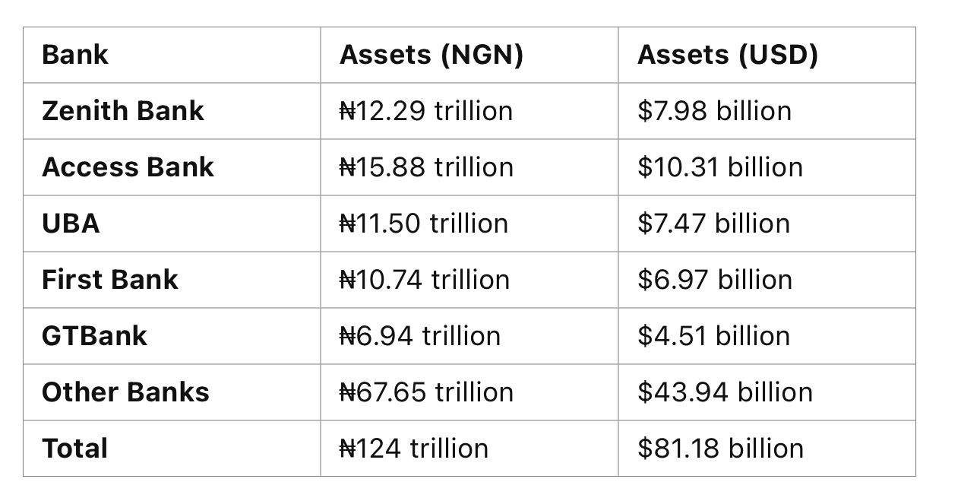Select the Total row label
980x501 pixels.
74,449
